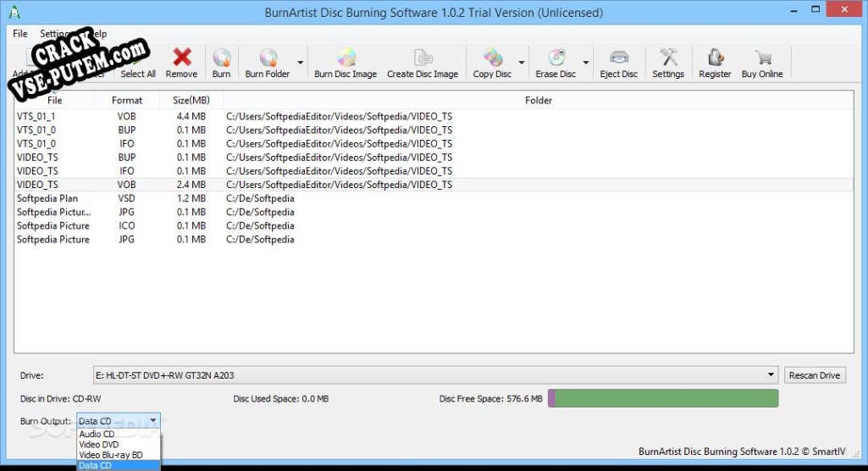Expand the Burn Folder dropdown arrow
Screen dimensions: 868x471
pos(300,63)
